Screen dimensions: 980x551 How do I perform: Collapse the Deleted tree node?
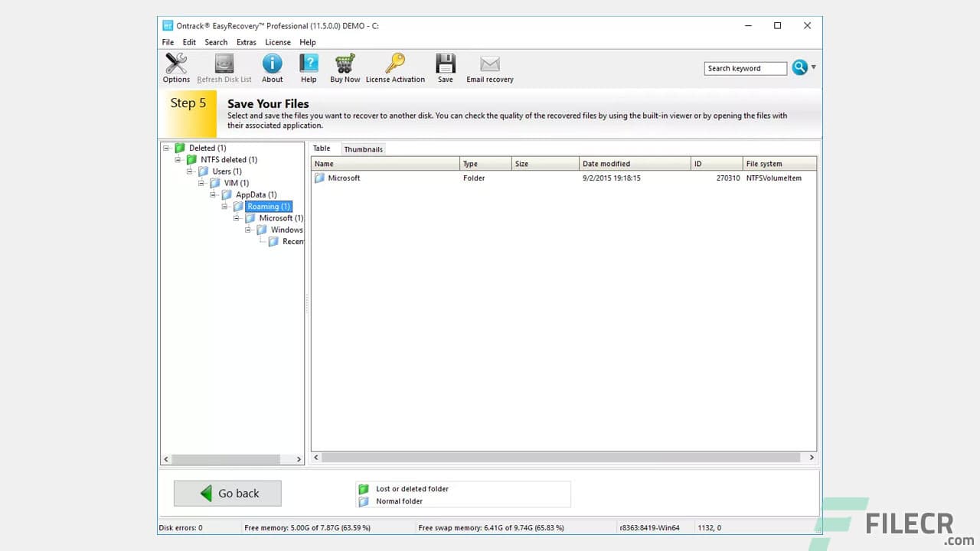tap(165, 148)
